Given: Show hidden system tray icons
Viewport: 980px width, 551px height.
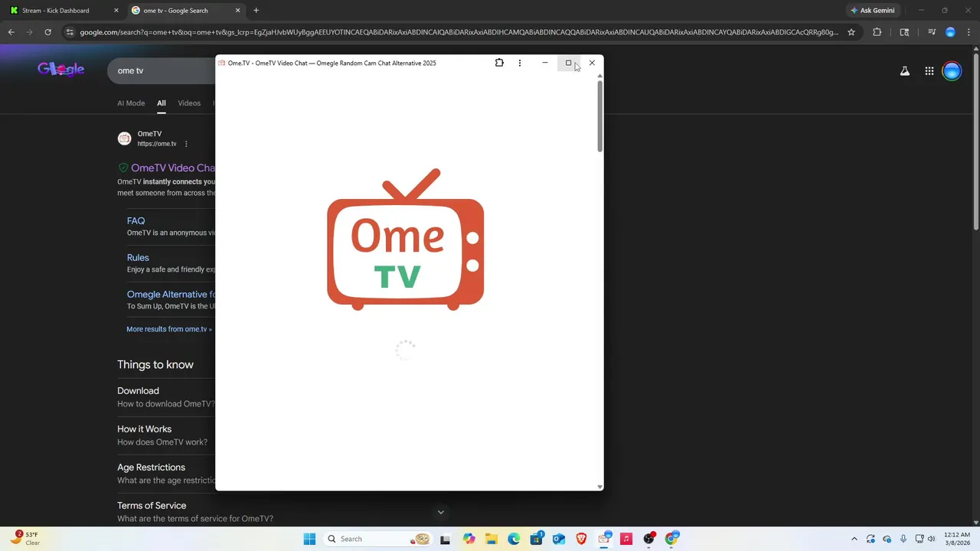Looking at the screenshot, I should click(x=854, y=539).
